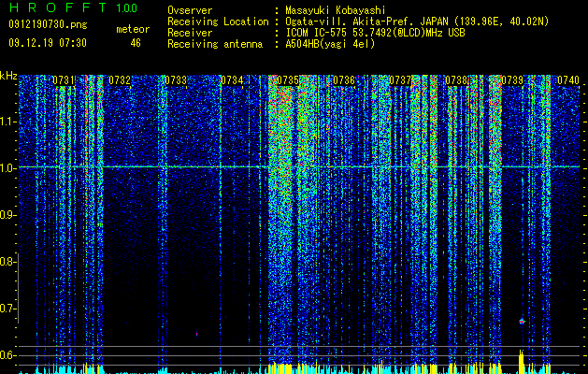Click the 1.1 kHz axis label
The height and width of the screenshot is (374, 588).
(x=7, y=122)
